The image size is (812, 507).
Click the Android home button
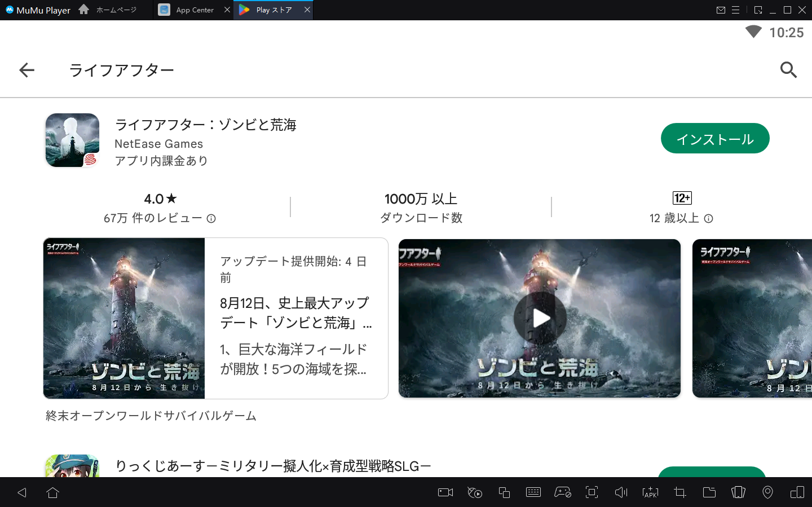tap(52, 492)
